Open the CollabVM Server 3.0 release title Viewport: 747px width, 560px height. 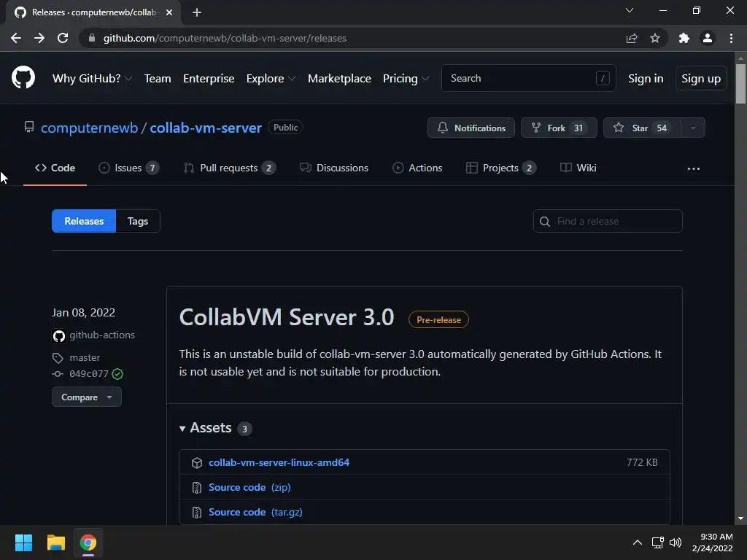[x=287, y=318]
